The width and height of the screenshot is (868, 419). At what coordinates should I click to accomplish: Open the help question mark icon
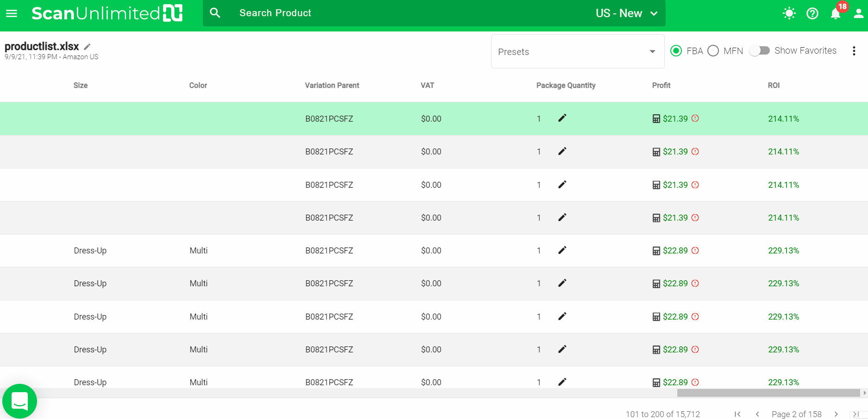[x=812, y=13]
